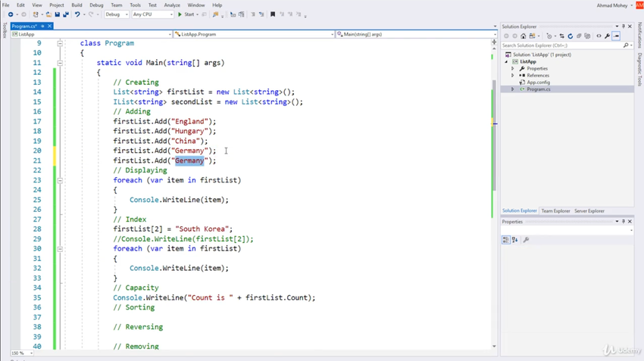Open the Main(string[] args) member dropdown
This screenshot has height=361, width=644.
[417, 35]
